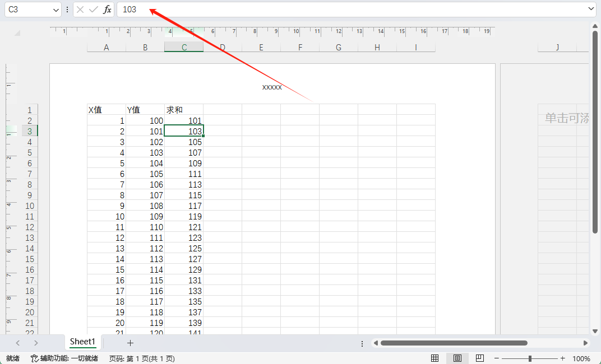The width and height of the screenshot is (601, 364).
Task: Click cell containing 100 in column B
Action: [x=145, y=120]
